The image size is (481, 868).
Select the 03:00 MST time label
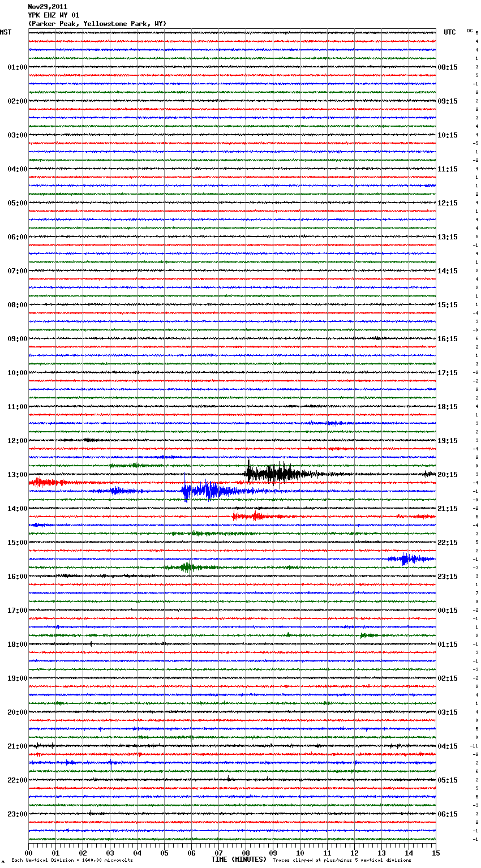tap(17, 135)
